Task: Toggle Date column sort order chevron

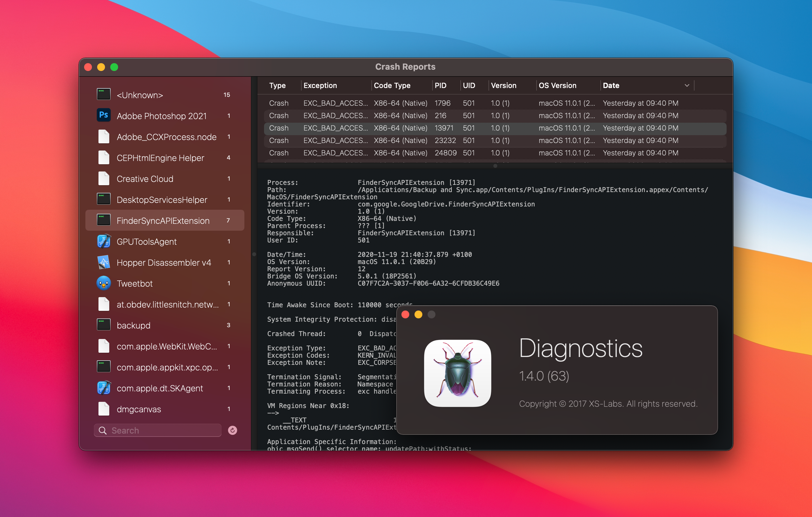Action: coord(687,86)
